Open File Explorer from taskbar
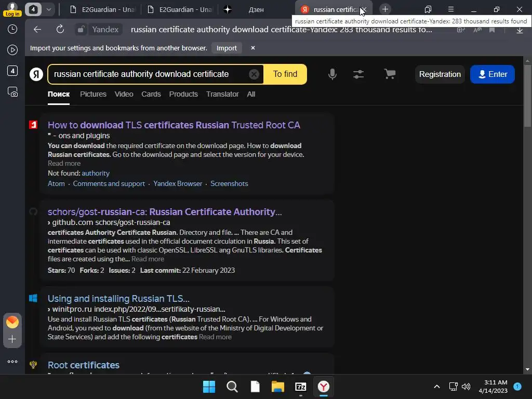Viewport: 532px width, 399px height. click(277, 387)
